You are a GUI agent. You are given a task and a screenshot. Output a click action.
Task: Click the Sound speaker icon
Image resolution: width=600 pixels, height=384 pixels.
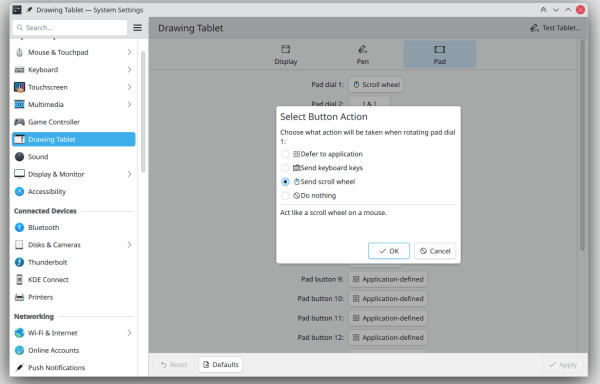click(19, 157)
